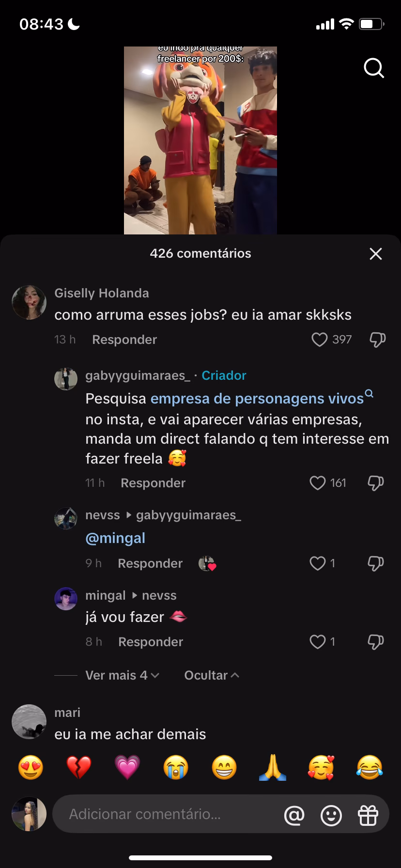Viewport: 401px width, 868px height.
Task: Search 'empresa de personagens vivos' link
Action: pyautogui.click(x=257, y=399)
